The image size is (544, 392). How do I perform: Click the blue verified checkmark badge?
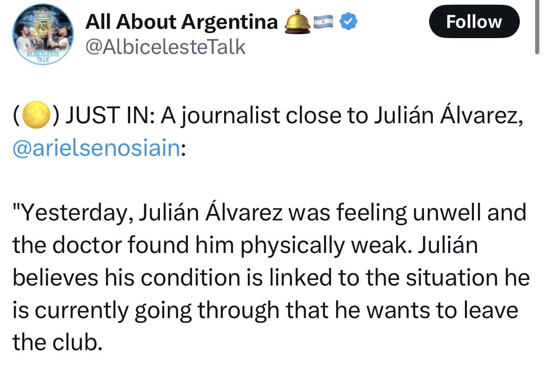(348, 21)
